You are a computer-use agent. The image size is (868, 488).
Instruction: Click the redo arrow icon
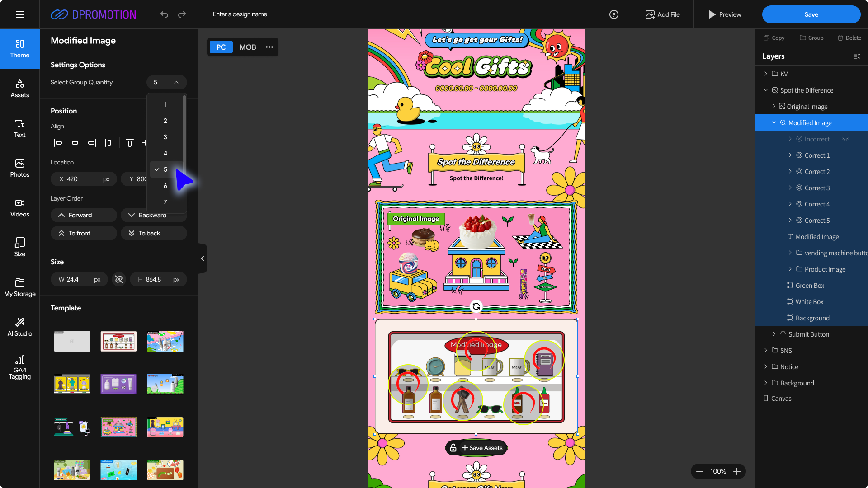point(182,14)
